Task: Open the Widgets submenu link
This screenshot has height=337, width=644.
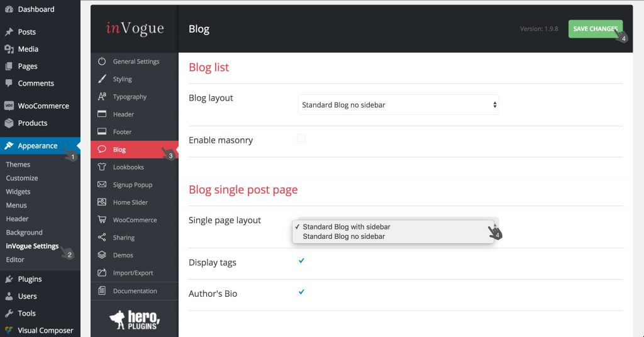Action: [x=18, y=192]
